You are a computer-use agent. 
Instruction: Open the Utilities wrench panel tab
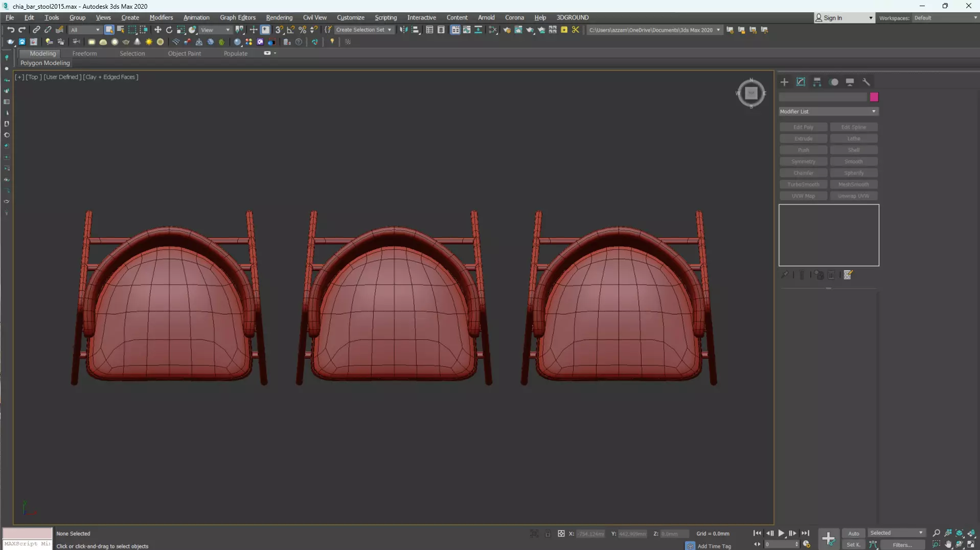[866, 82]
